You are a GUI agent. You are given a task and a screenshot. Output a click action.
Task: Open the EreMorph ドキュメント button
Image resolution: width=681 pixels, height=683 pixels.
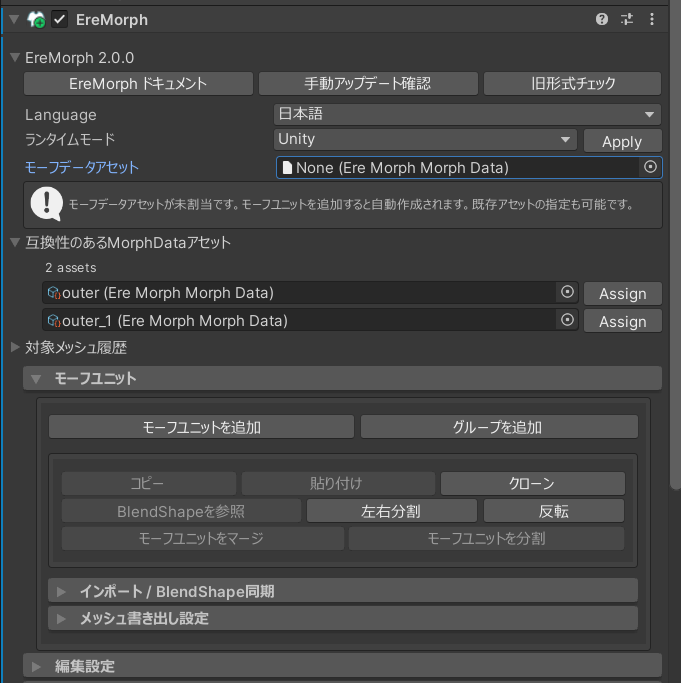(x=138, y=84)
